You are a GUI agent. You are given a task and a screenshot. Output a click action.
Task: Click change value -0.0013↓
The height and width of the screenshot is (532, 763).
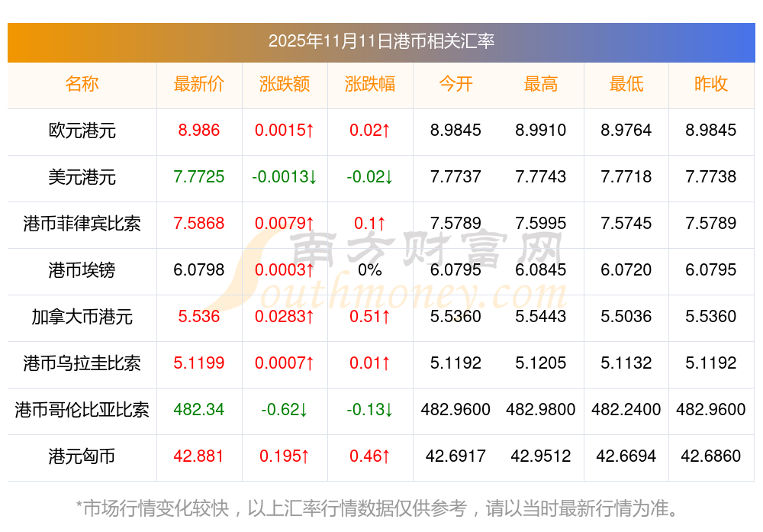[285, 176]
